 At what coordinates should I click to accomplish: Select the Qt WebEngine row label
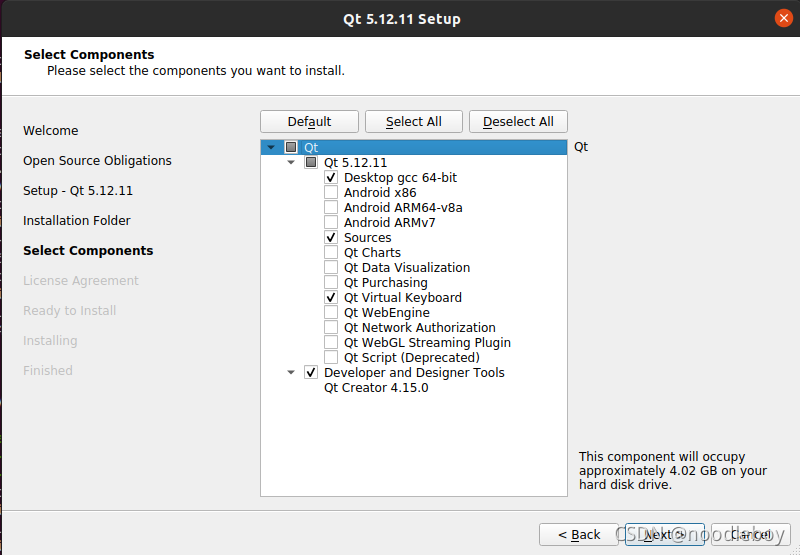coord(387,313)
